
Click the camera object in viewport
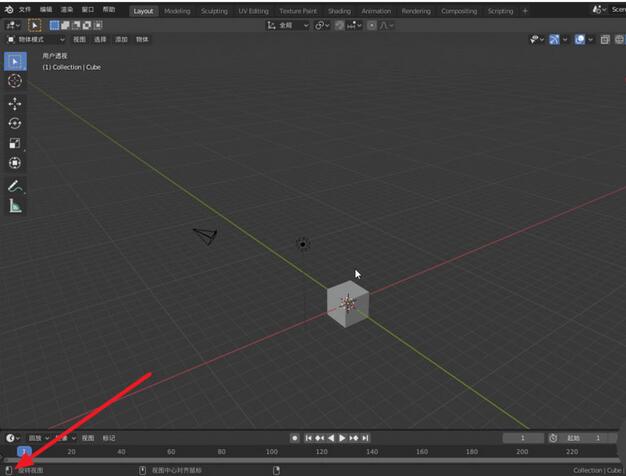click(x=206, y=236)
